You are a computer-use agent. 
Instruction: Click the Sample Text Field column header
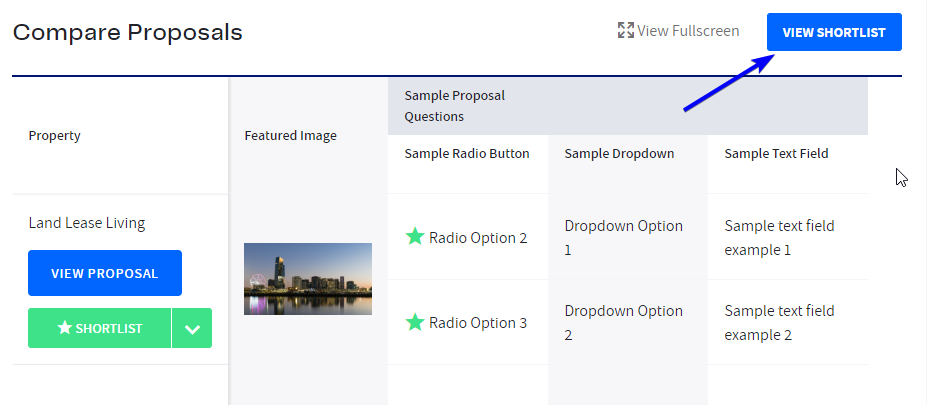click(776, 154)
